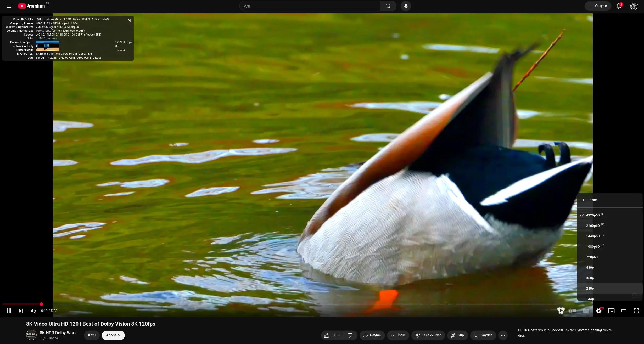Click the 128951 Kbps speed value
Image resolution: width=644 pixels, height=344 pixels.
point(124,42)
